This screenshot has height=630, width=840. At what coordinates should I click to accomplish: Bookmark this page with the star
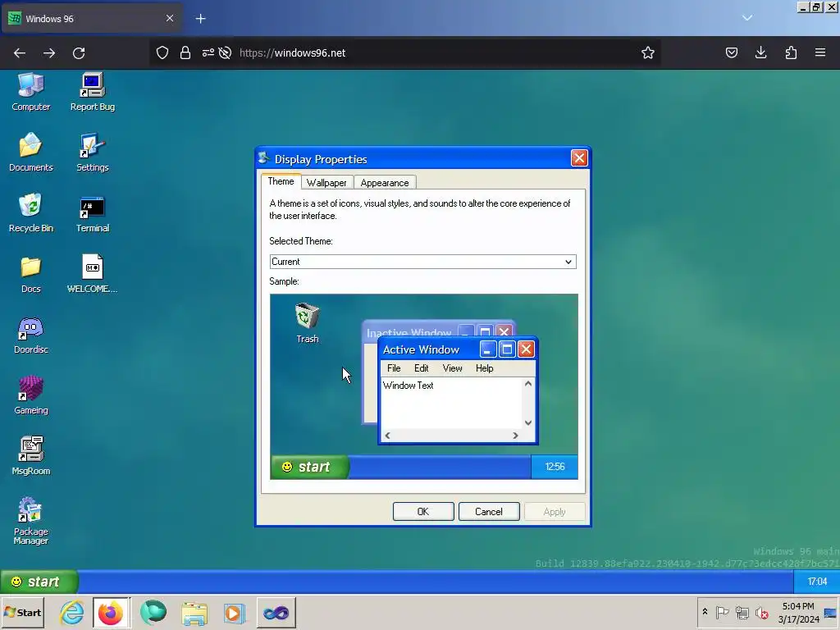[x=648, y=52]
